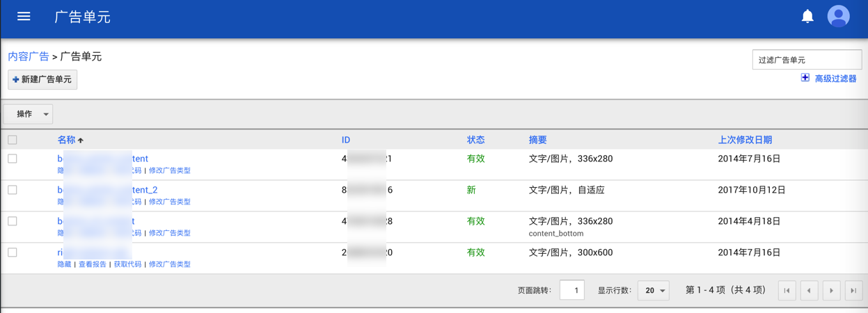
Task: Go to the 内容广告 breadcrumb link
Action: coord(29,56)
